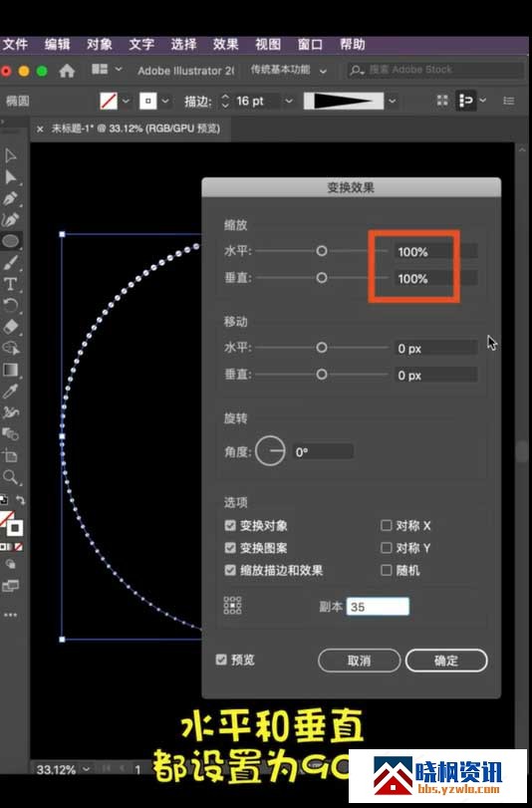This screenshot has height=808, width=532.
Task: Click the 确定 button
Action: pyautogui.click(x=446, y=661)
